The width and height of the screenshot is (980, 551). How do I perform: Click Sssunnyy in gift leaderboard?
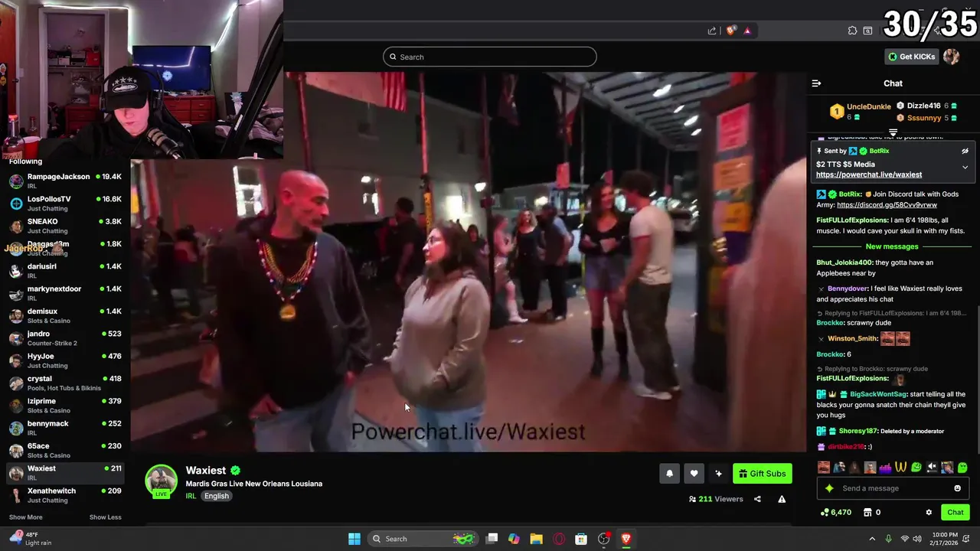tap(924, 118)
